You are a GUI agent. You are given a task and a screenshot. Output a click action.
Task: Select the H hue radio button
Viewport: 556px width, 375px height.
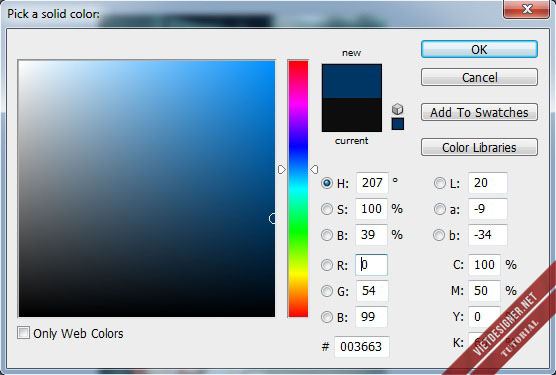tap(327, 183)
